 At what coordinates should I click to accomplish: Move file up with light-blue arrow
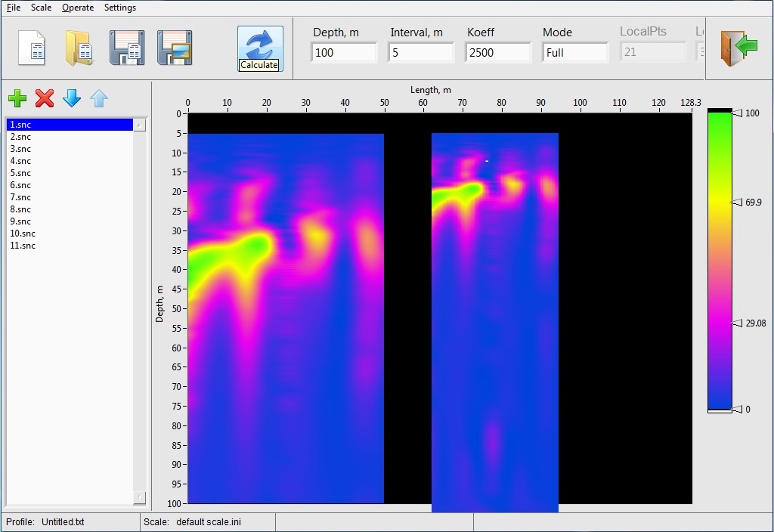click(99, 98)
